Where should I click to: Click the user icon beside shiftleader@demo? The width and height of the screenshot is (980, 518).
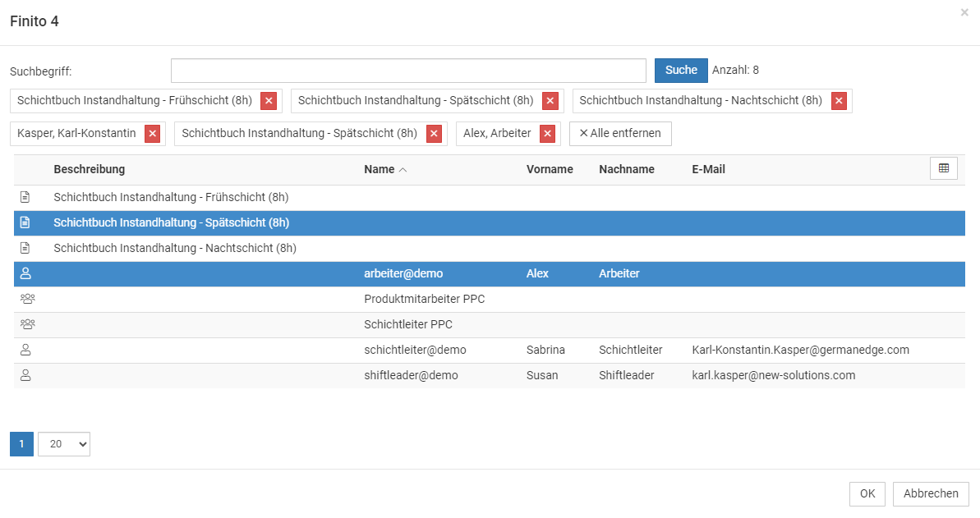tap(25, 375)
